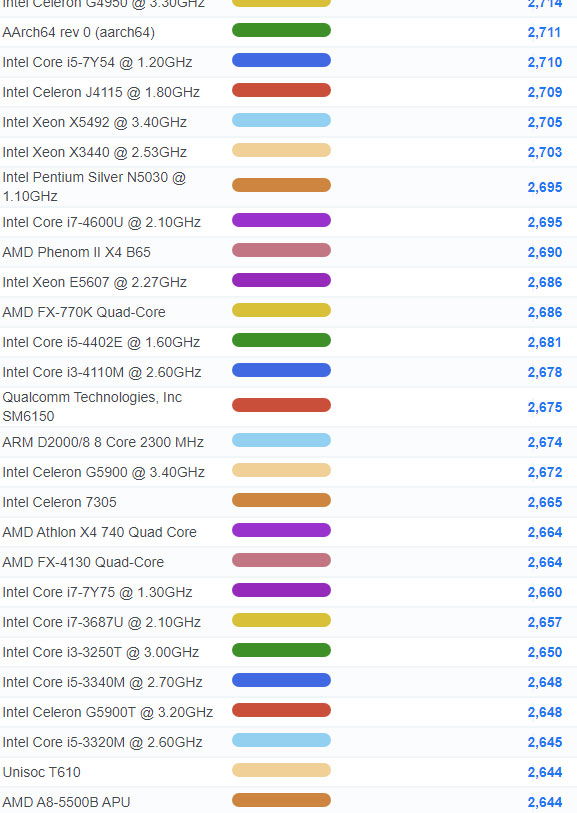Click ARM D2000/8 8 Core 2300 MHz
This screenshot has width=577, height=813.
(103, 442)
